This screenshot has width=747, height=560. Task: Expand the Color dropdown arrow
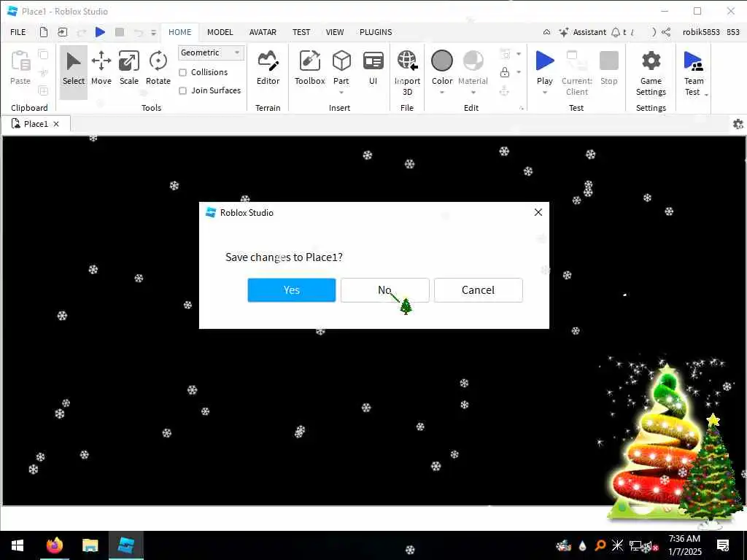tap(441, 93)
